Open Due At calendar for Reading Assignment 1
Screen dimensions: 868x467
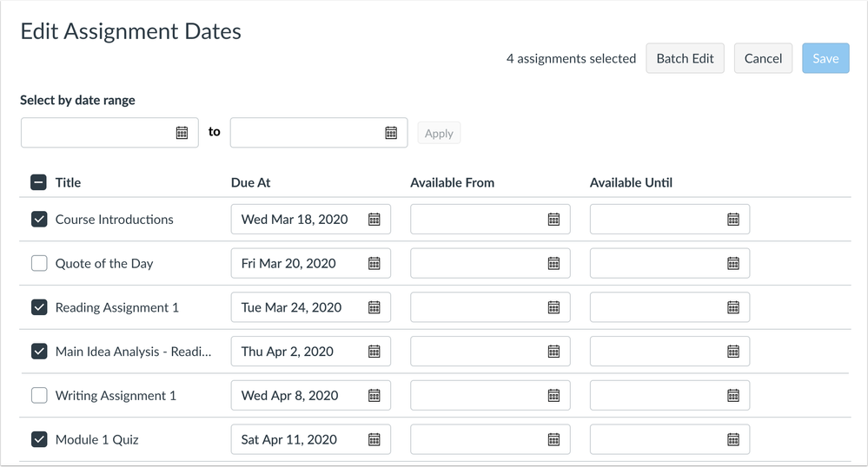374,307
